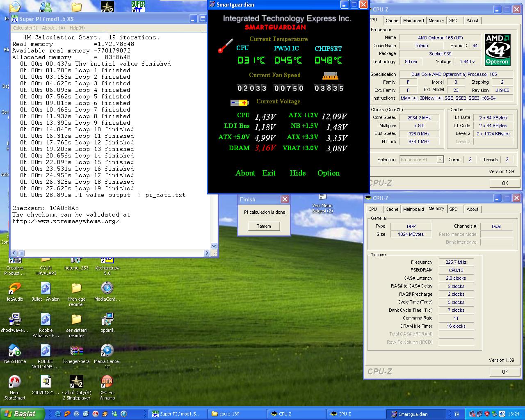Click About in Smartguardian
Viewport: 525px width, 420px height.
click(245, 173)
